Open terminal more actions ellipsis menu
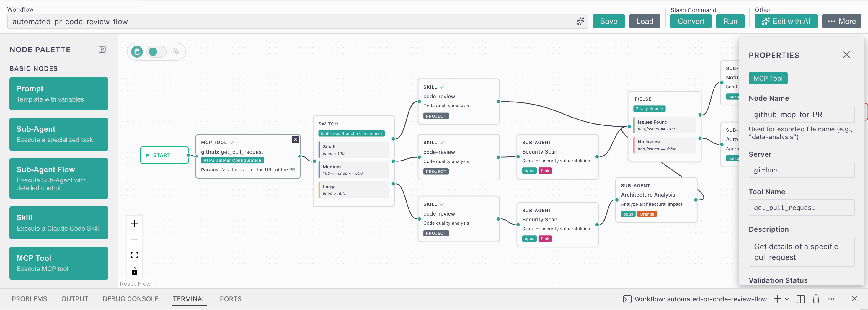Image resolution: width=868 pixels, height=310 pixels. pyautogui.click(x=831, y=299)
